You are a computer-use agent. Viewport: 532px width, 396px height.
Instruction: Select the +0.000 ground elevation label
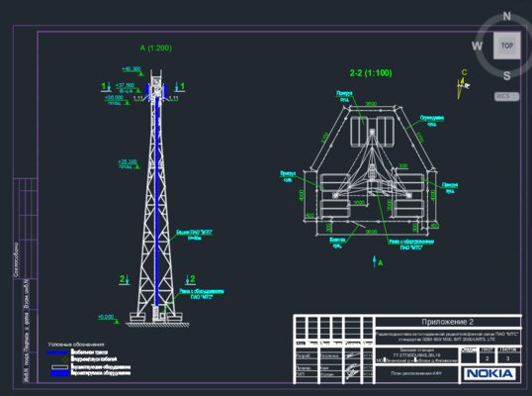106,317
